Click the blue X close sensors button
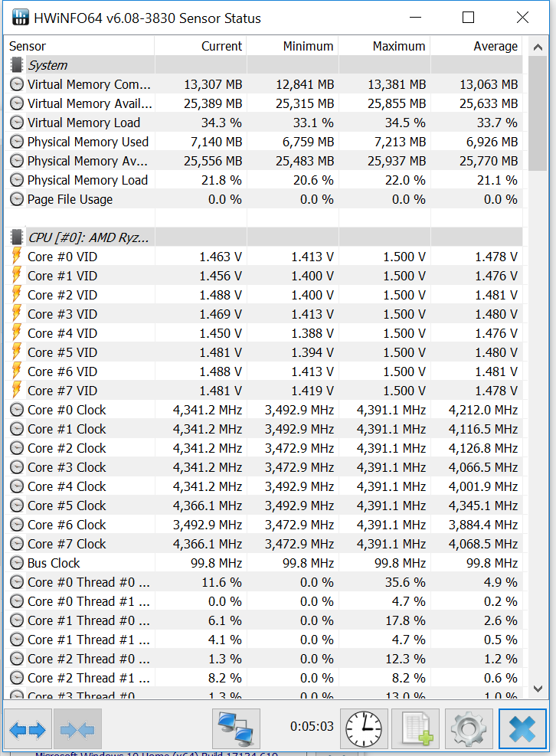Image resolution: width=556 pixels, height=756 pixels. 522,729
